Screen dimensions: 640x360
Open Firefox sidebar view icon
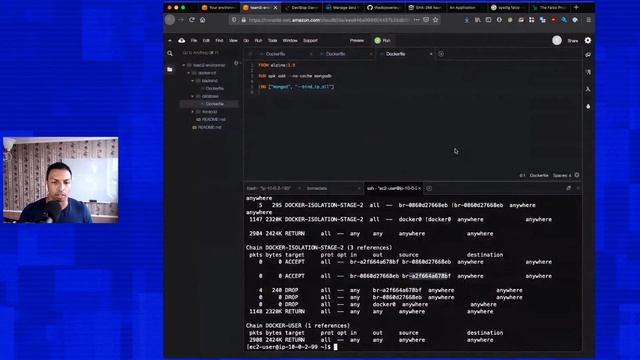coord(488,20)
